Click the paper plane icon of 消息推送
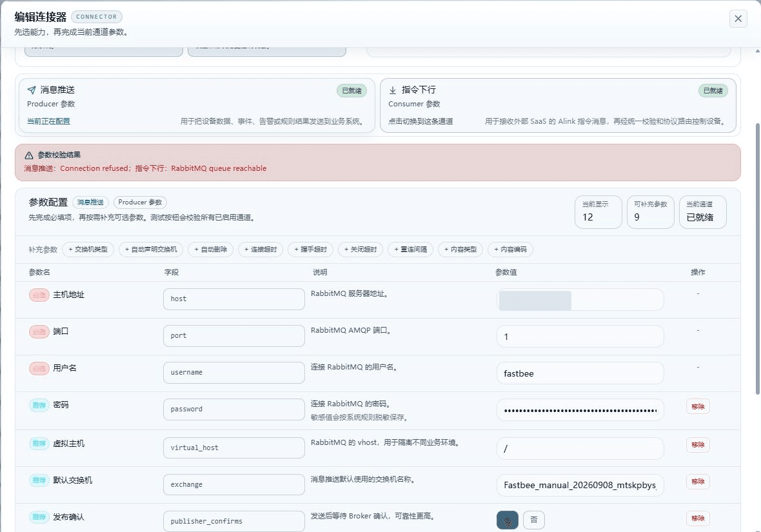This screenshot has height=532, width=761. click(x=32, y=90)
